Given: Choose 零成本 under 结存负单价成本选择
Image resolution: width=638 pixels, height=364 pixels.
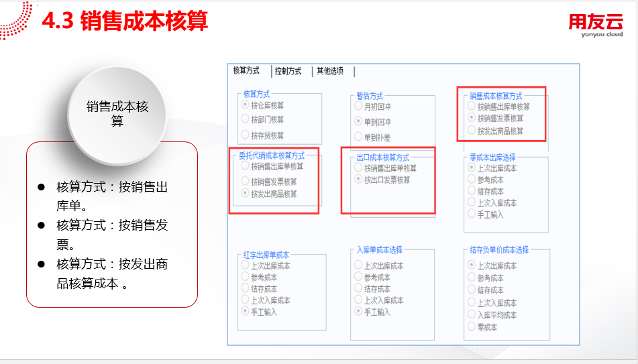Looking at the screenshot, I should pyautogui.click(x=472, y=327).
